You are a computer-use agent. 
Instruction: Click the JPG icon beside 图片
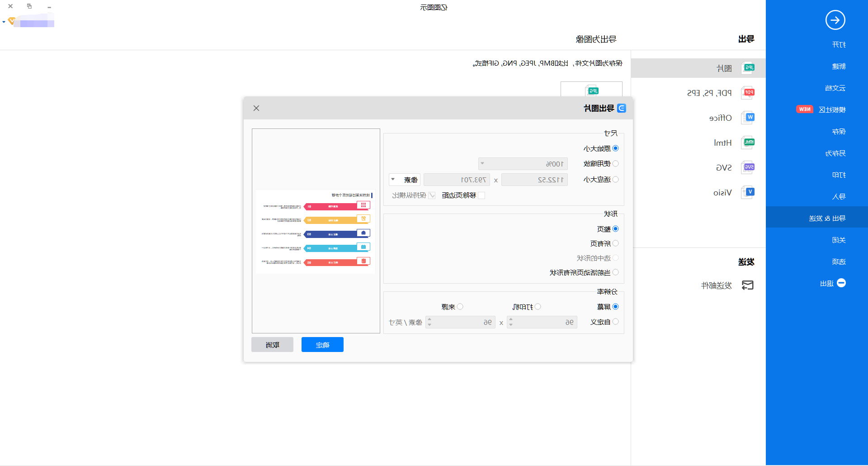(x=748, y=68)
